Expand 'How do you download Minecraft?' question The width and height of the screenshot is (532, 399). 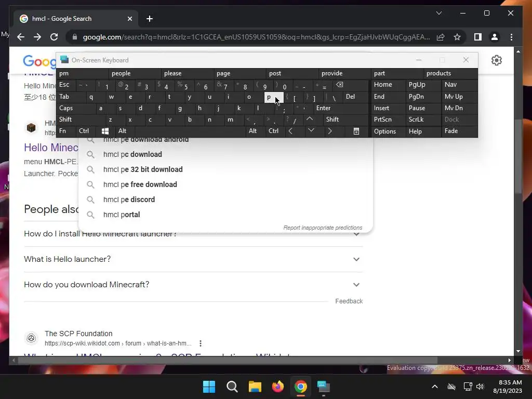pos(193,285)
